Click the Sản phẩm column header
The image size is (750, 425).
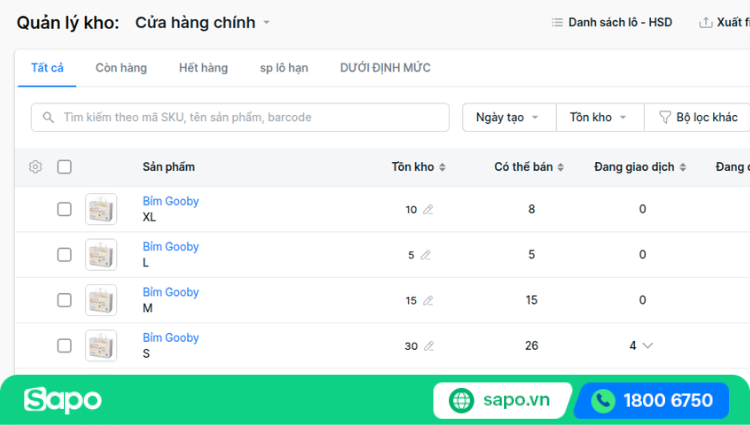click(x=168, y=167)
